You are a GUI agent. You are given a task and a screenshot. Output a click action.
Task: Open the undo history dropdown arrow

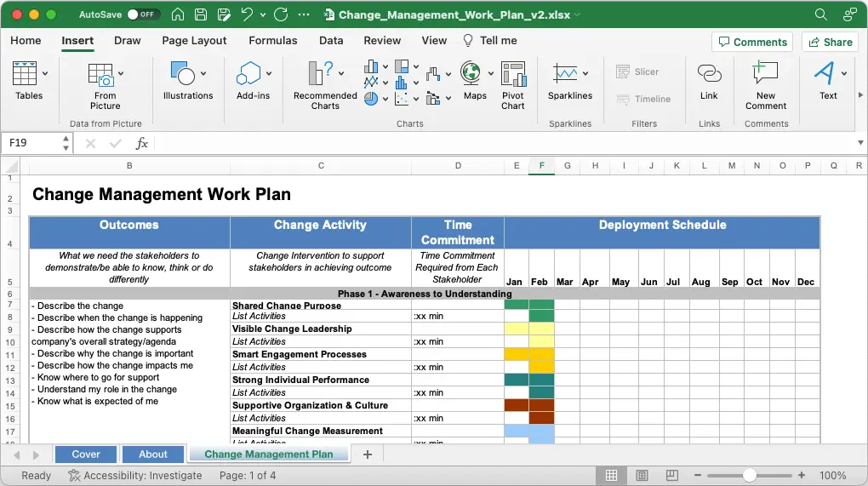[x=263, y=15]
